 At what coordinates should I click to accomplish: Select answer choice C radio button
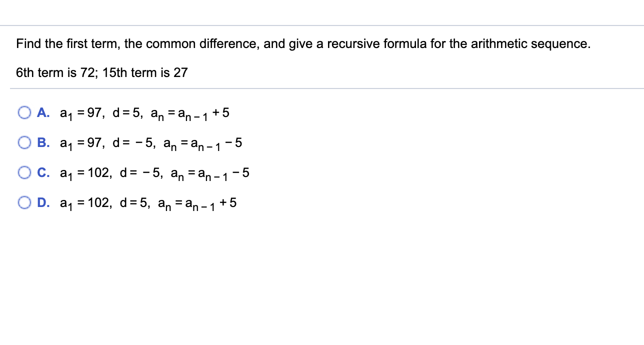(24, 172)
